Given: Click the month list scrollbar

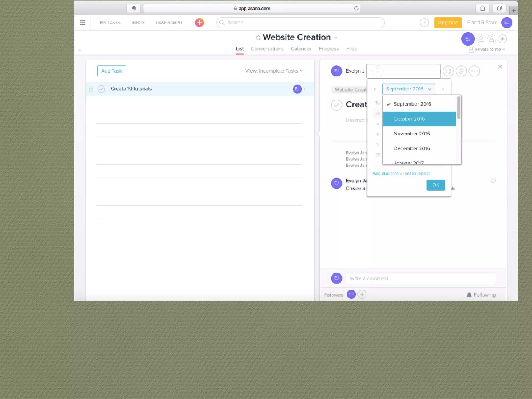Looking at the screenshot, I should tap(459, 108).
